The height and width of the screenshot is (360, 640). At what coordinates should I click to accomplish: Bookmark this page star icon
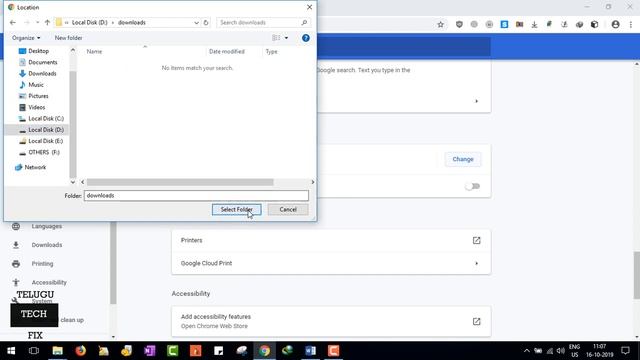point(440,24)
